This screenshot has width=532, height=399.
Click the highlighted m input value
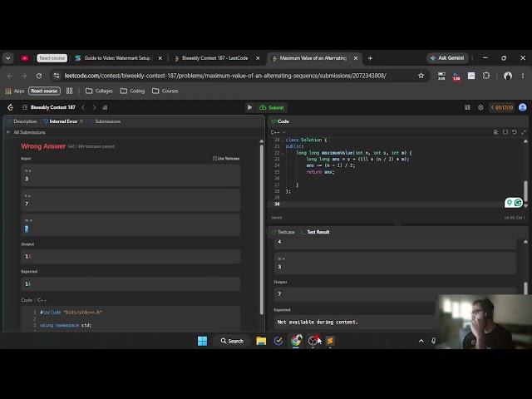tap(27, 229)
